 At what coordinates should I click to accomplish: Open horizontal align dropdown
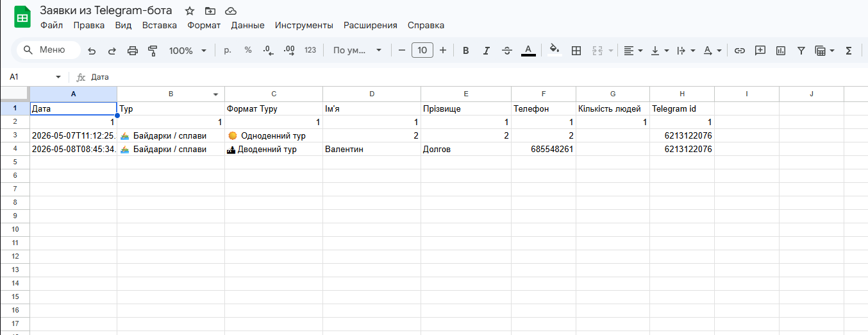click(633, 51)
